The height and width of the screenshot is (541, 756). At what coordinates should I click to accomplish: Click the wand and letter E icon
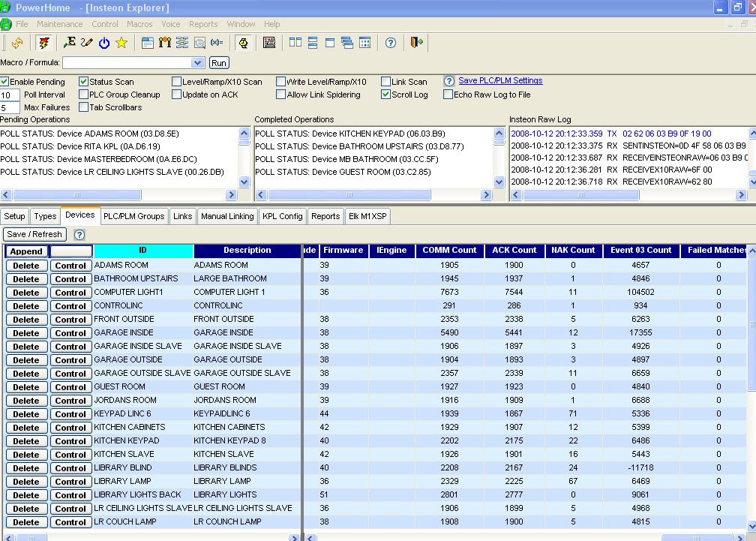pos(70,43)
